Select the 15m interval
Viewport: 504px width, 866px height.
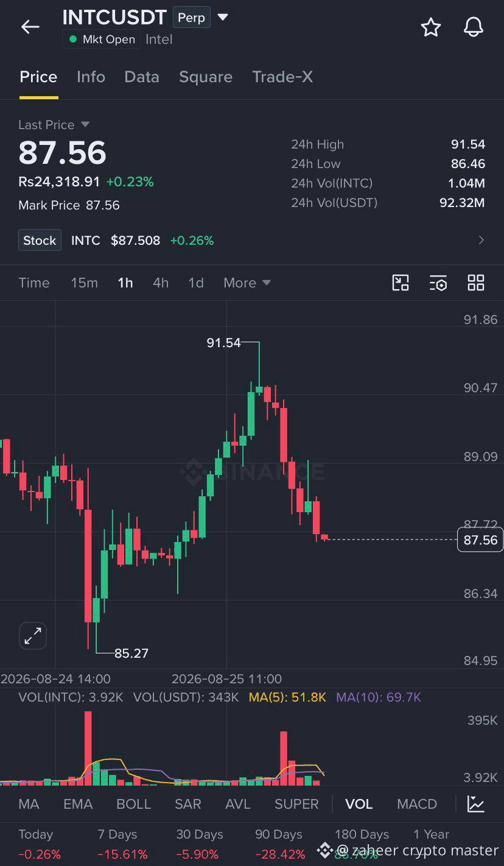point(84,283)
